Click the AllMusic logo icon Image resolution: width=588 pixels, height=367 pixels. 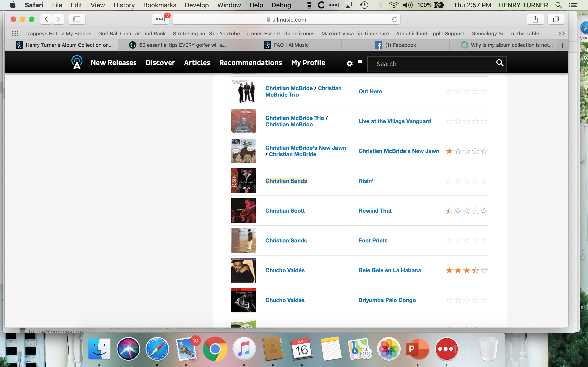click(77, 62)
